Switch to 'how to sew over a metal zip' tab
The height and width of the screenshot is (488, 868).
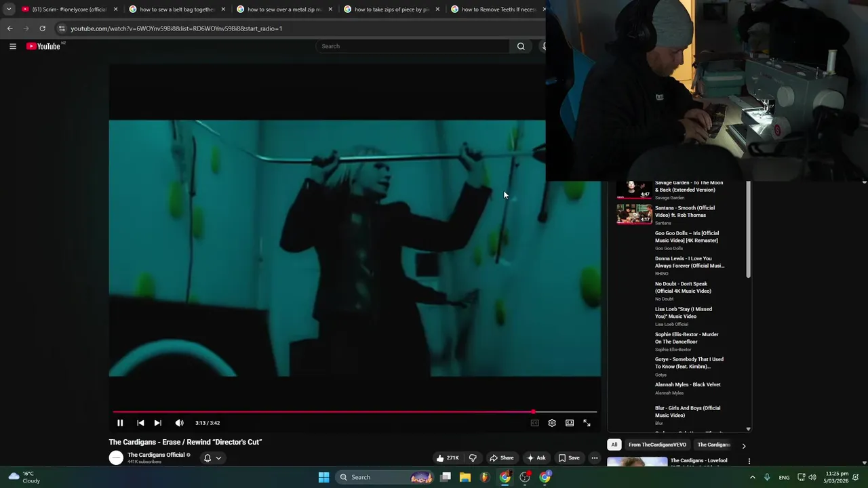coord(284,9)
